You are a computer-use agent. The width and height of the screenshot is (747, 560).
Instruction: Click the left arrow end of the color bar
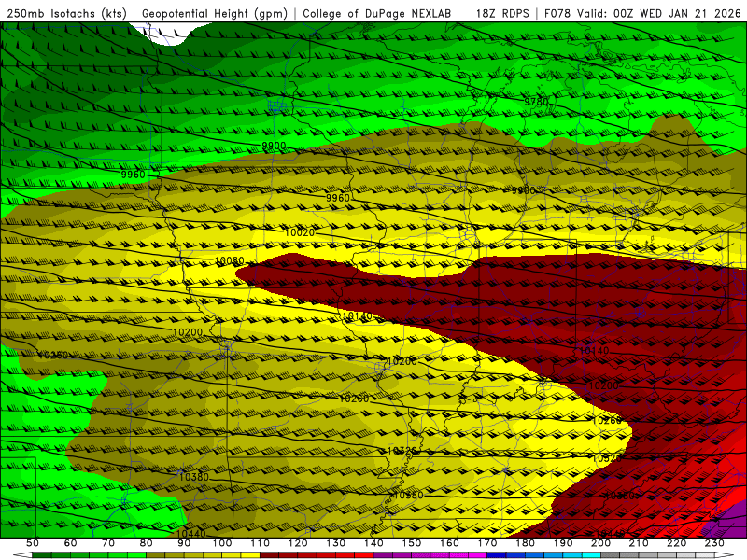[x=22, y=555]
